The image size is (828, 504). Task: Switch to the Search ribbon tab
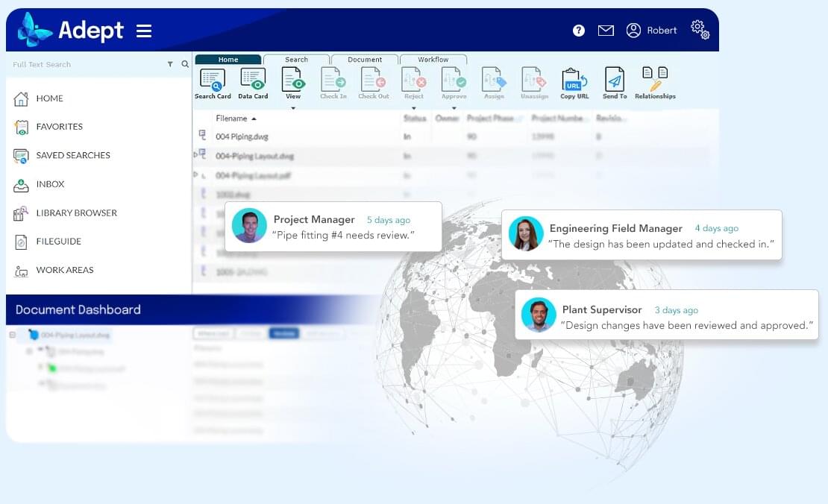[296, 59]
